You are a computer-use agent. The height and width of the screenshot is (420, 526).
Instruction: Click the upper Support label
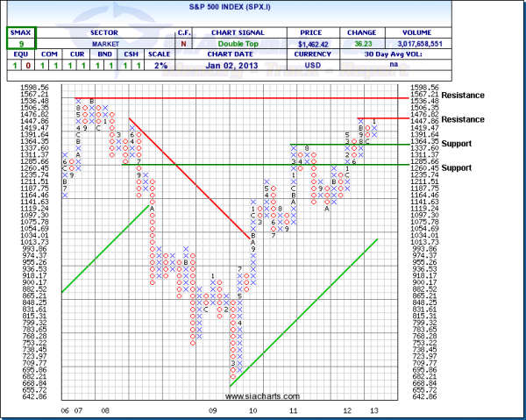[459, 143]
